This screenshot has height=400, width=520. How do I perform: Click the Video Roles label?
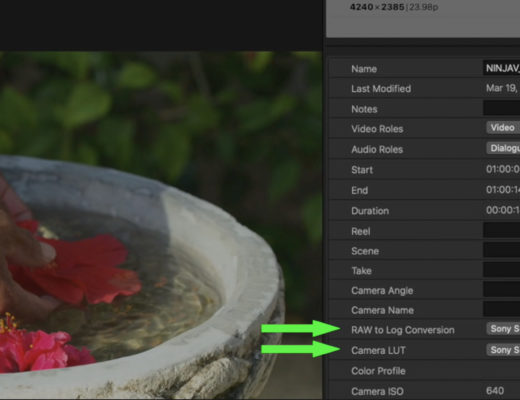pos(377,129)
